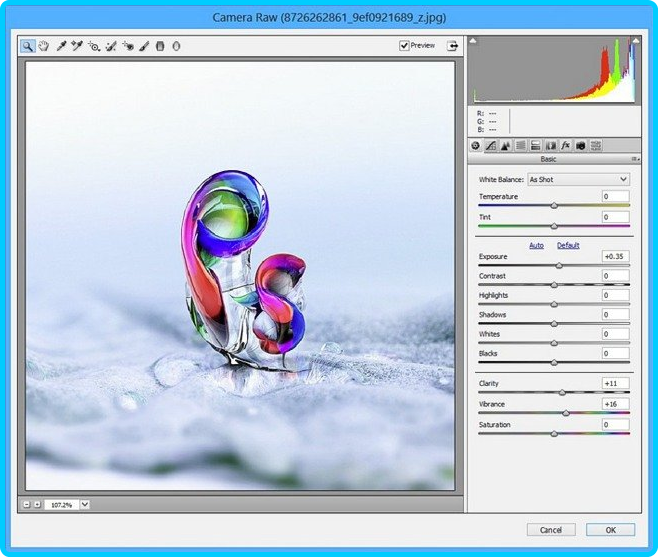Viewport: 658px width, 557px height.
Task: Click the Contrast value field
Action: pyautogui.click(x=616, y=275)
